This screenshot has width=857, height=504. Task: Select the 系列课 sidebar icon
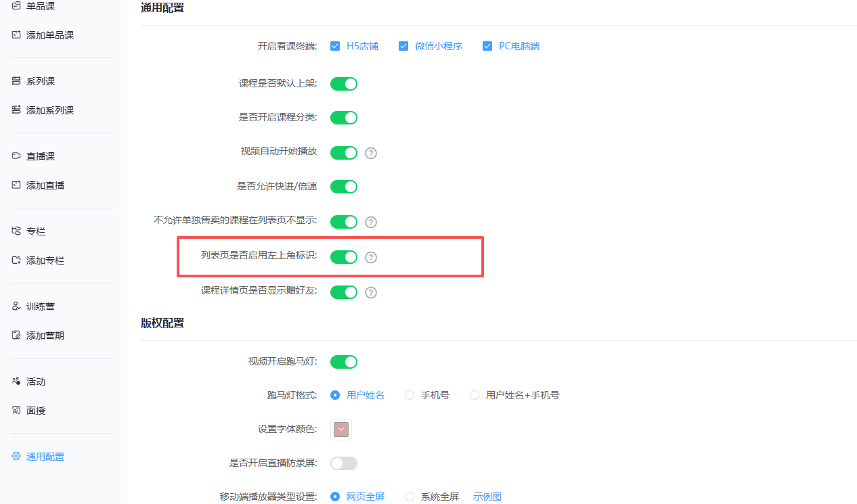(x=15, y=80)
